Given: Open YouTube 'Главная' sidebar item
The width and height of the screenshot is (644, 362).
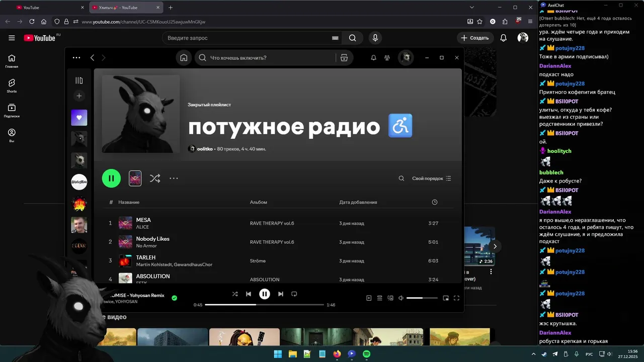Looking at the screenshot, I should pyautogui.click(x=12, y=61).
